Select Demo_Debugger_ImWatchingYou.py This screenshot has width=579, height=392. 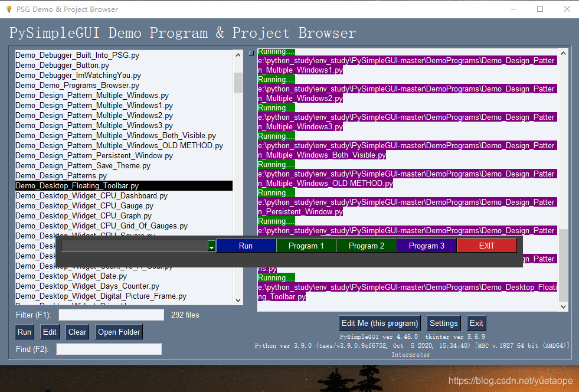(124, 76)
